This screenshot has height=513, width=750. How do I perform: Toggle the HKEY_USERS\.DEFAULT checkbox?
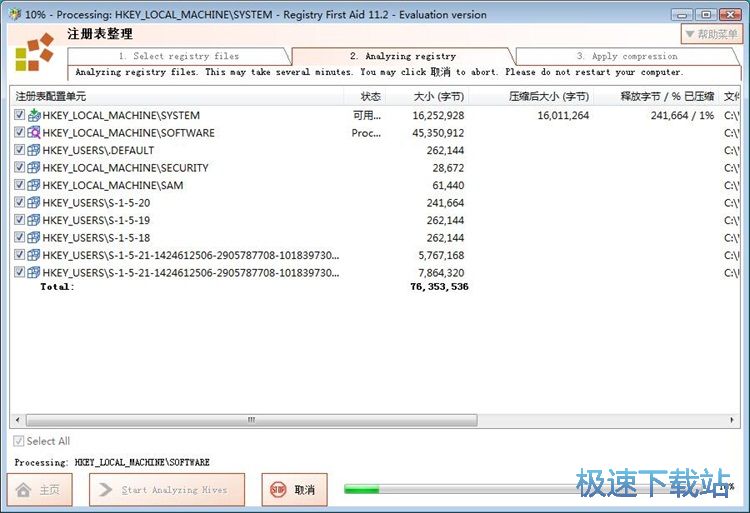[19, 150]
